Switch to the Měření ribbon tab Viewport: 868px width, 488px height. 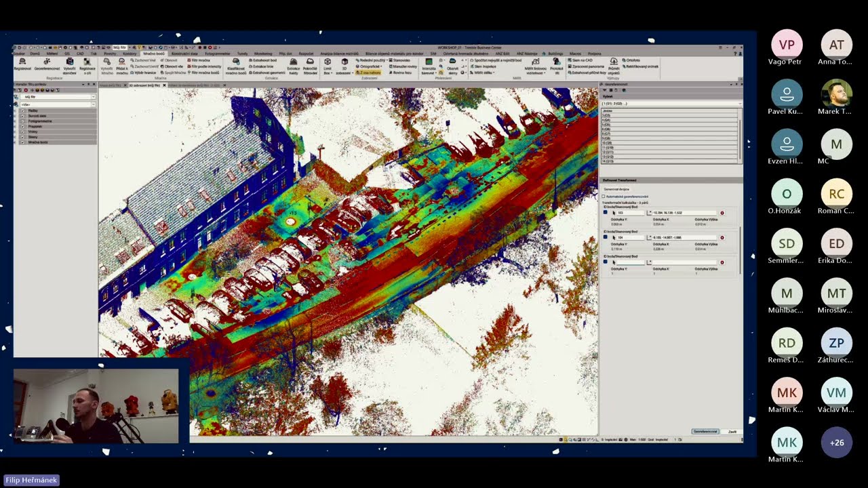coord(52,54)
